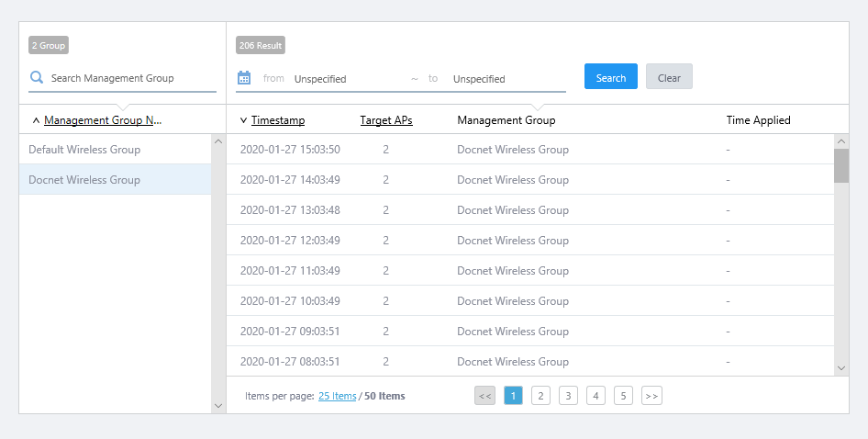Go to first page with << arrow

(x=485, y=396)
